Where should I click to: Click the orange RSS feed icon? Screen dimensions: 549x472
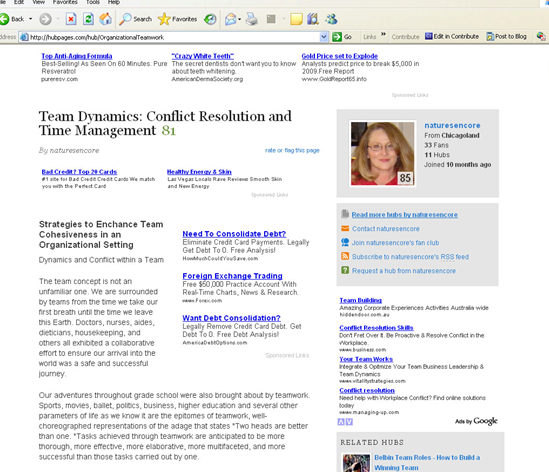[345, 256]
